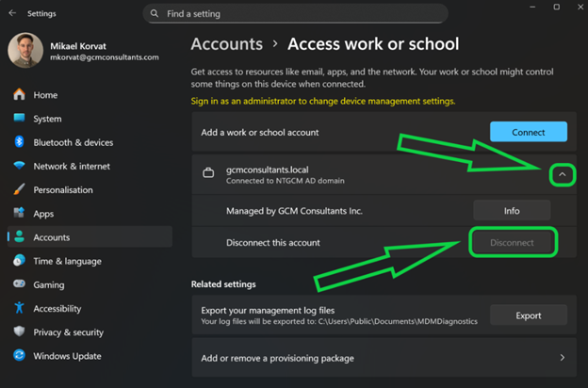Viewport: 588px width, 388px height.
Task: Click the log export path C:\Users\Public text
Action: tap(398, 321)
